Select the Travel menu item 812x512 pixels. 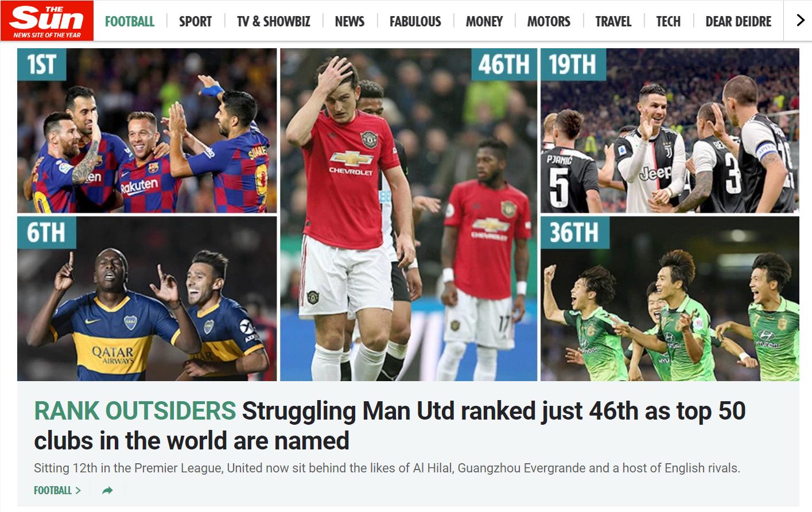(x=613, y=21)
